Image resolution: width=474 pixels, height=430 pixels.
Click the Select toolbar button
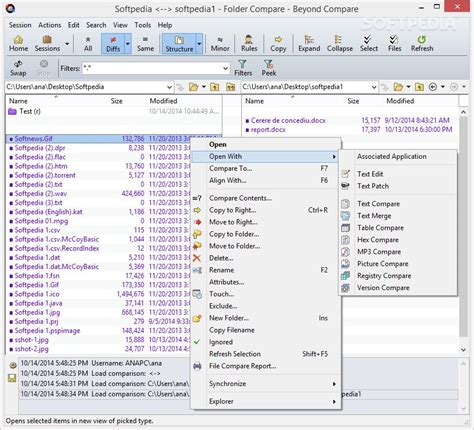(368, 44)
